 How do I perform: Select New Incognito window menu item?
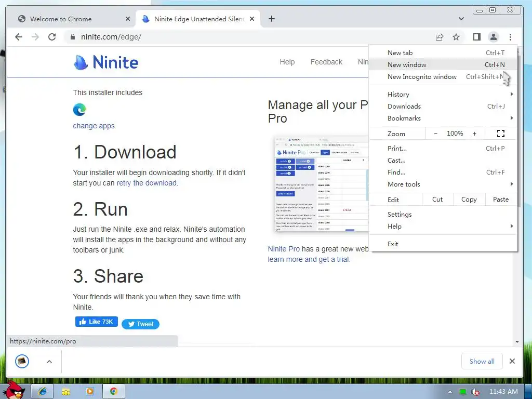[443, 77]
